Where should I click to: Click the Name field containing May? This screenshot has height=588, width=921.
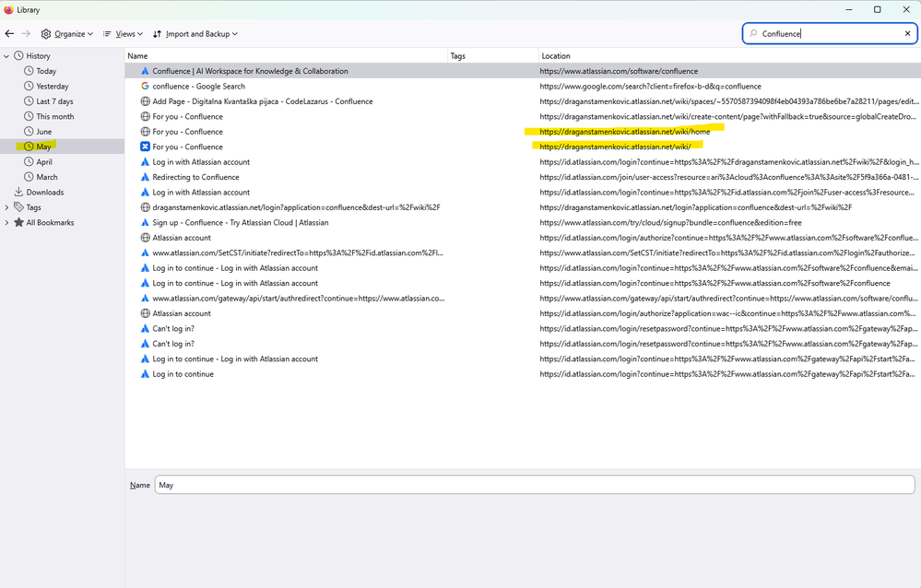point(535,485)
